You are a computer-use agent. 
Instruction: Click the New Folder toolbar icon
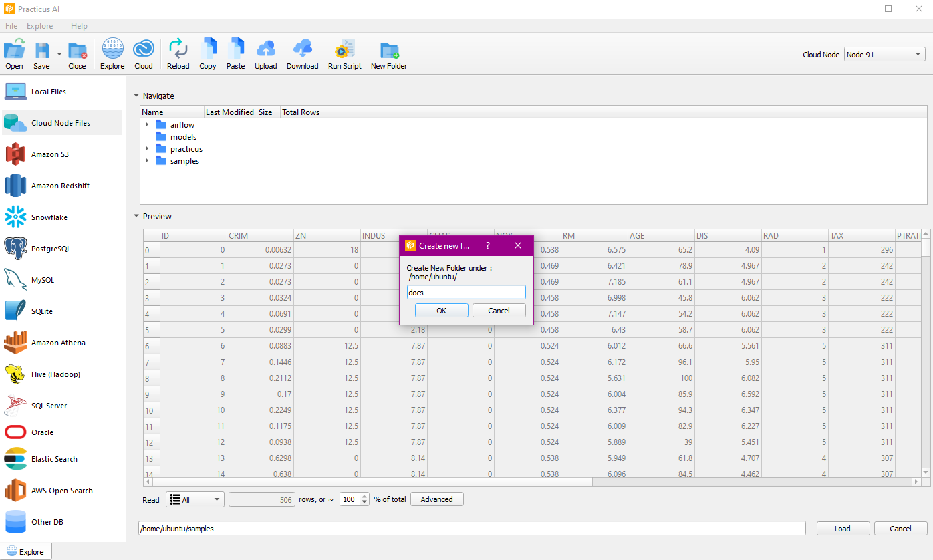[388, 54]
